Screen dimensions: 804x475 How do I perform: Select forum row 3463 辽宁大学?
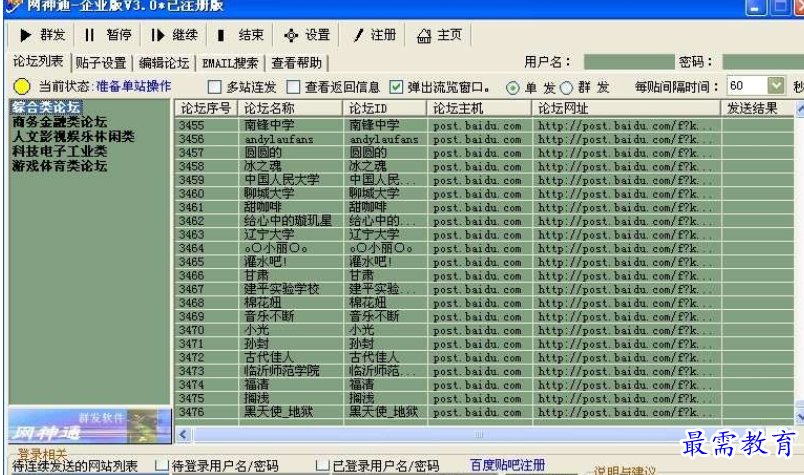pyautogui.click(x=484, y=234)
